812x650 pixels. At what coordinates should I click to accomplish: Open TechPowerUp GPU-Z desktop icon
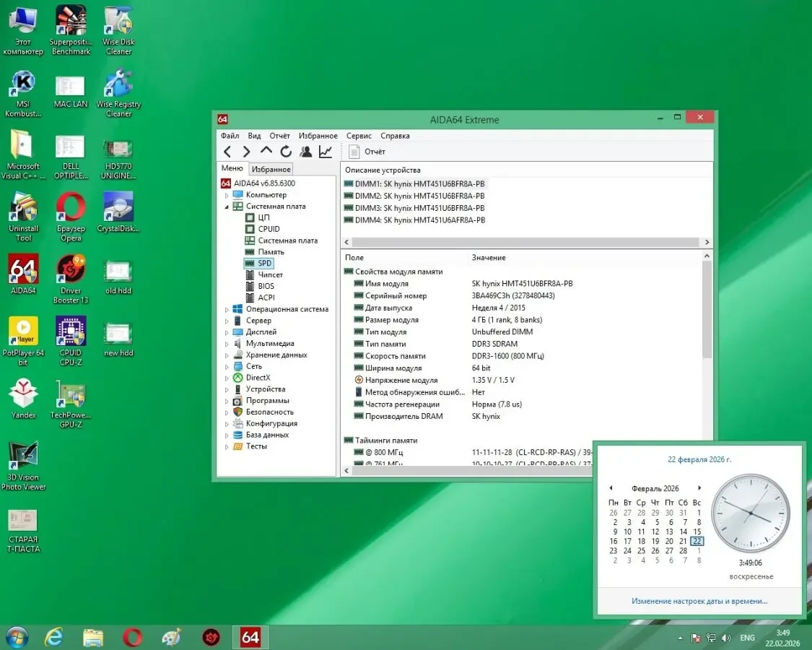(71, 404)
